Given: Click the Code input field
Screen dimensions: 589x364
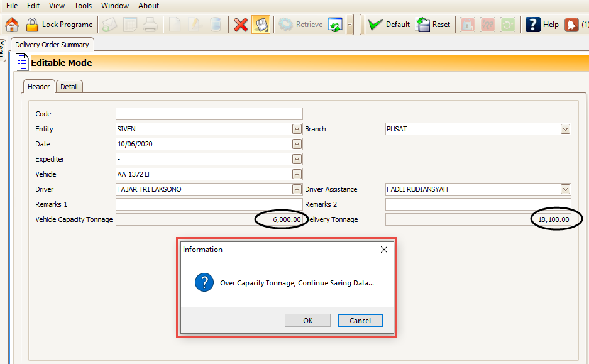Looking at the screenshot, I should (x=209, y=114).
